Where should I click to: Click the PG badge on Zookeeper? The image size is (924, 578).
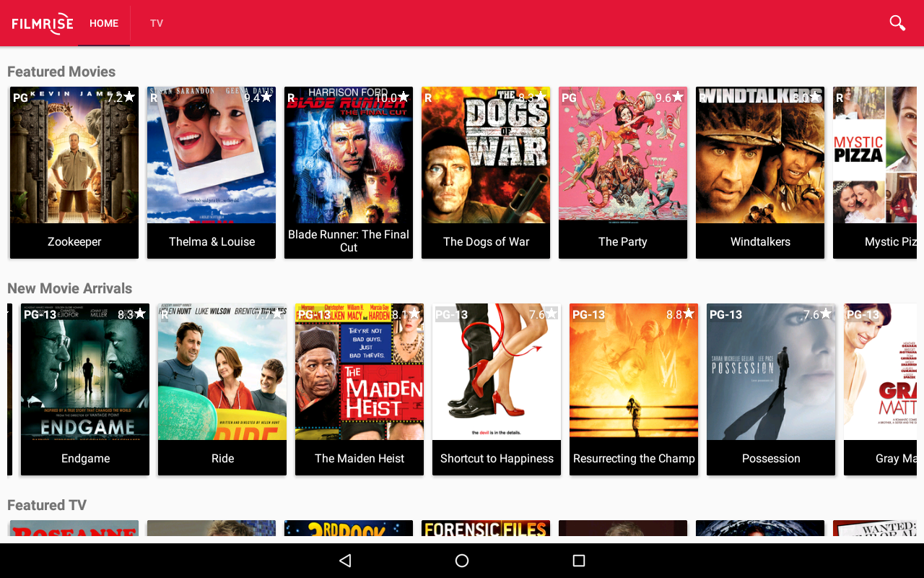tap(21, 98)
